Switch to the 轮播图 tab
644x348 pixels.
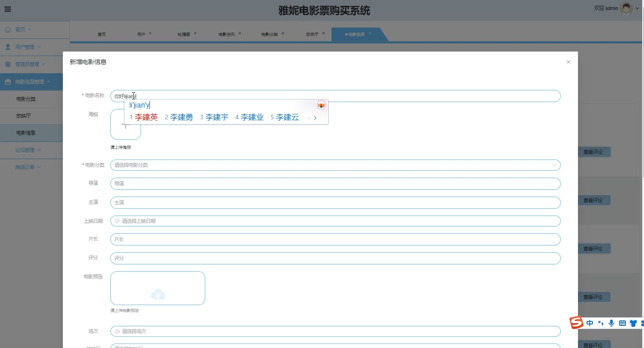pyautogui.click(x=184, y=34)
